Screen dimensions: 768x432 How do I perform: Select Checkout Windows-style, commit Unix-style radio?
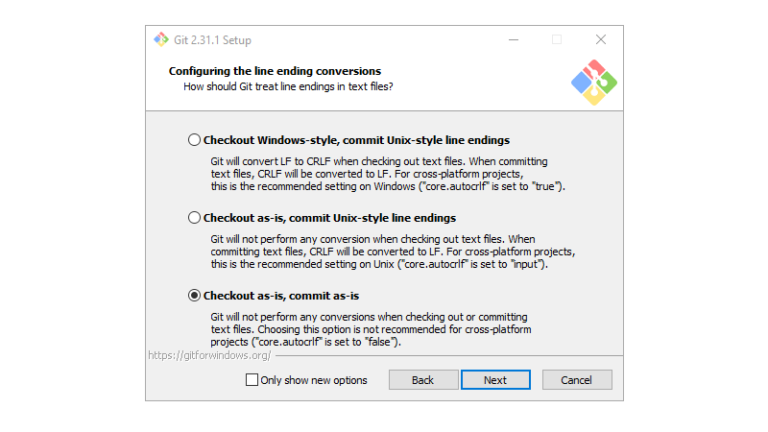[x=194, y=140]
